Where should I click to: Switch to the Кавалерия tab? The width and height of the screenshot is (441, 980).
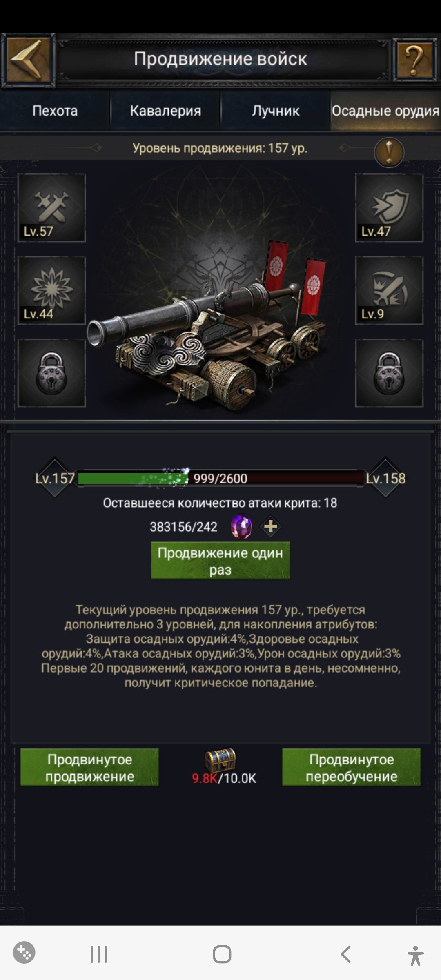[165, 111]
